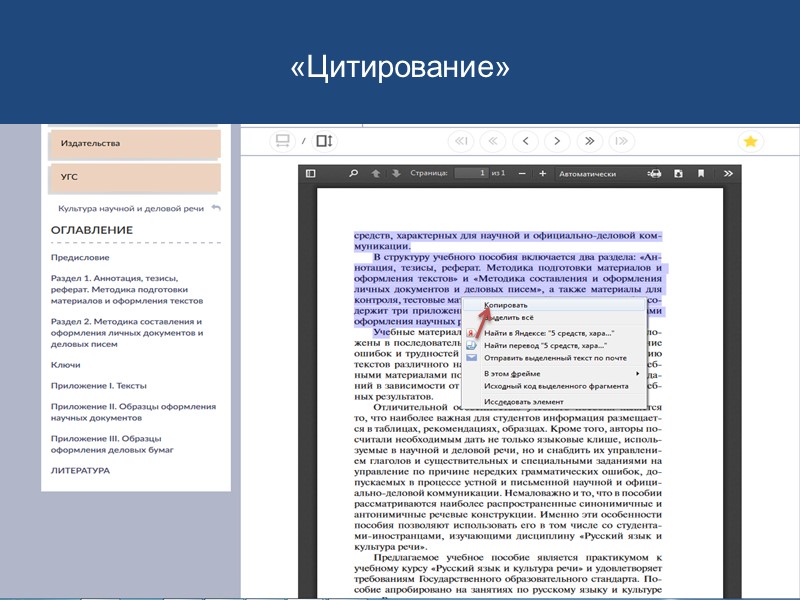800x600 pixels.
Task: Open the Автоматически zoom dropdown
Action: (597, 173)
